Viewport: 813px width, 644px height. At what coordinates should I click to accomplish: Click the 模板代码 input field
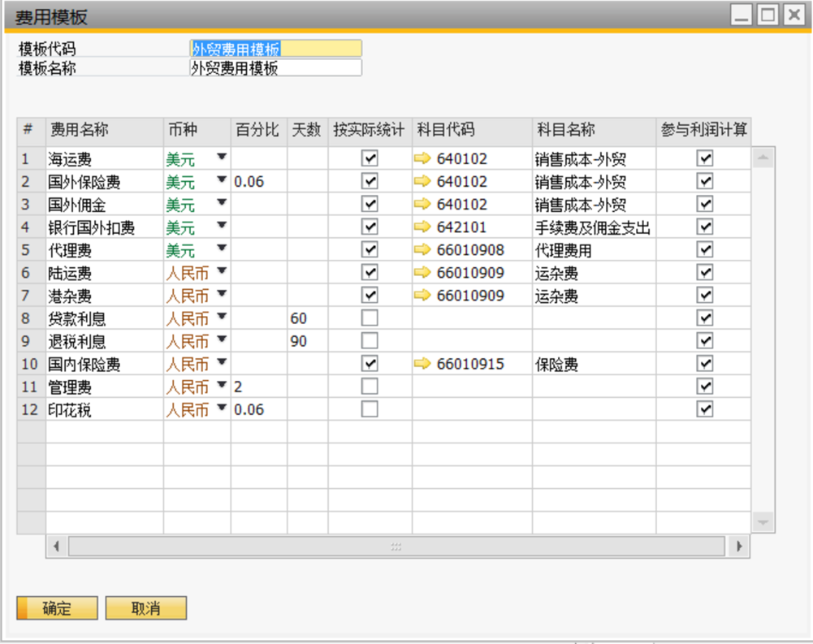tap(276, 49)
